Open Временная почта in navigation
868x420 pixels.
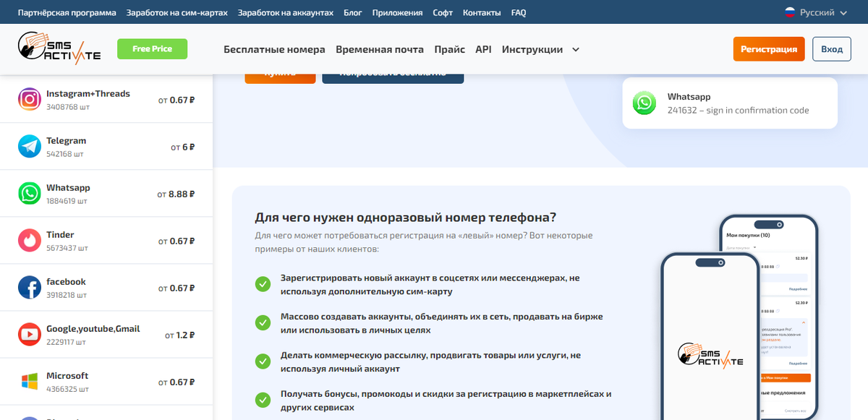point(380,50)
